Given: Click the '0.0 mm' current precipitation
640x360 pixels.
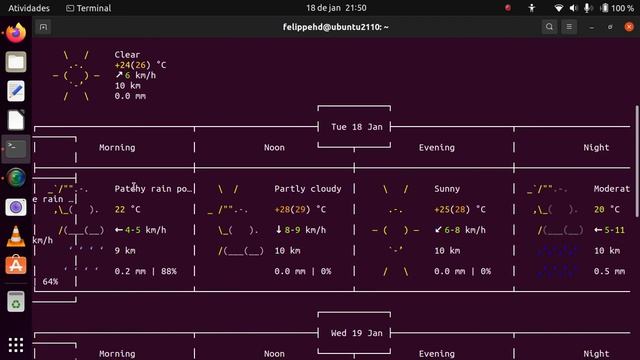Looking at the screenshot, I should tap(130, 96).
